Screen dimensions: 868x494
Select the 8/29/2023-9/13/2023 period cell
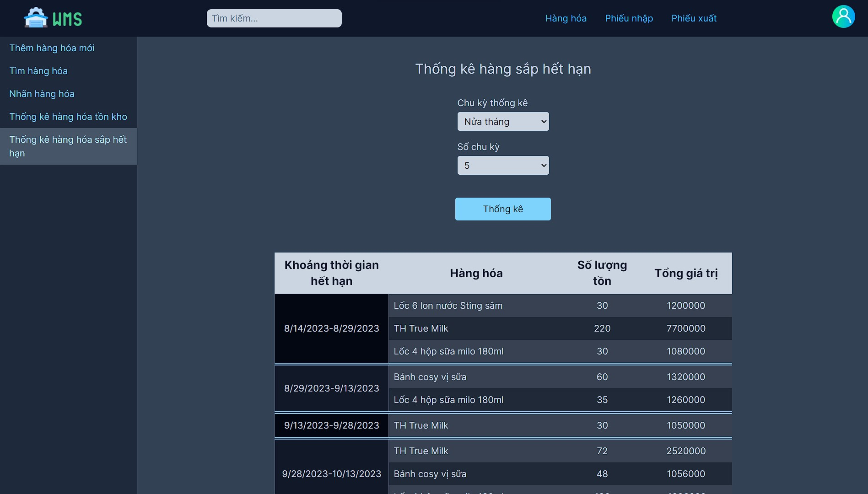tap(331, 388)
